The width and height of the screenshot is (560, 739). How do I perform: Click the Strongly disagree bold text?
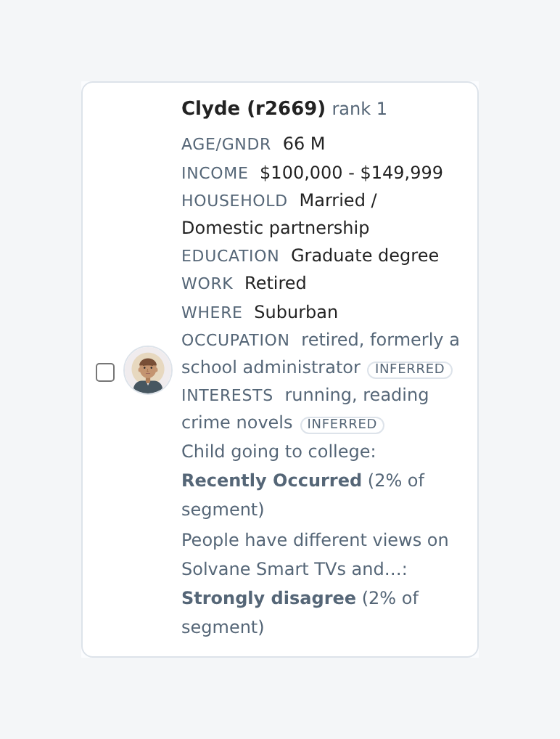[x=269, y=597]
